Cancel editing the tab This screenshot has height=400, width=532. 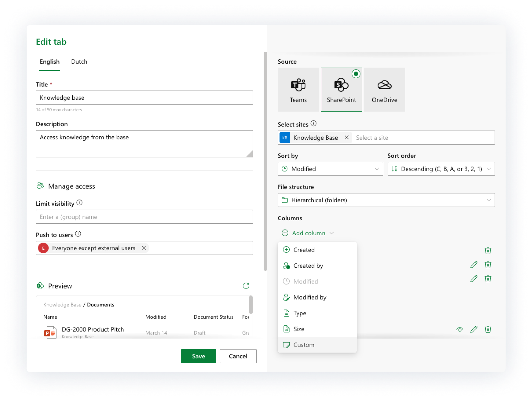click(238, 356)
